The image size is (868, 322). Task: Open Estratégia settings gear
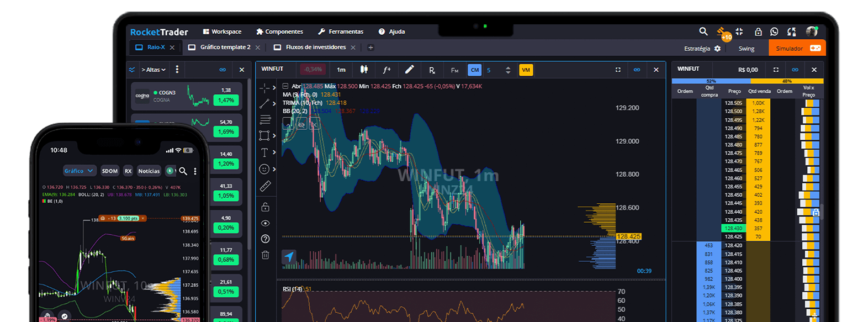click(717, 49)
